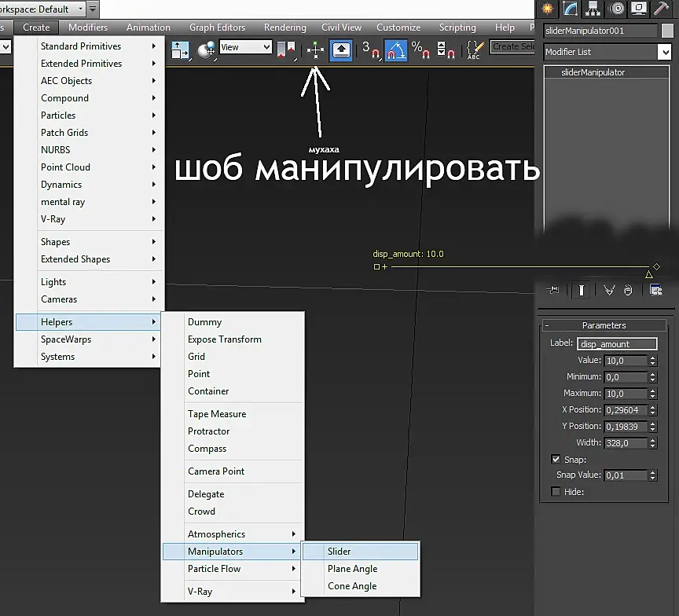
Task: Choose Slider from the Manipulators submenu
Action: click(339, 552)
